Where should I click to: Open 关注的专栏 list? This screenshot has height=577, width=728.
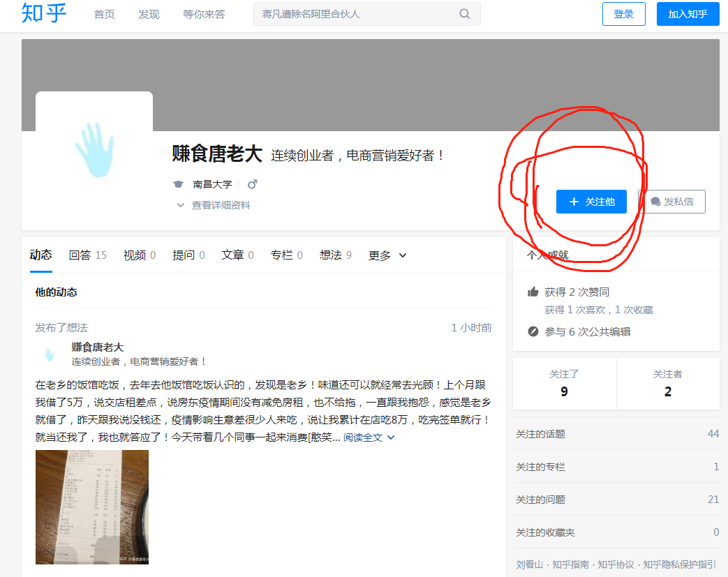coord(616,467)
